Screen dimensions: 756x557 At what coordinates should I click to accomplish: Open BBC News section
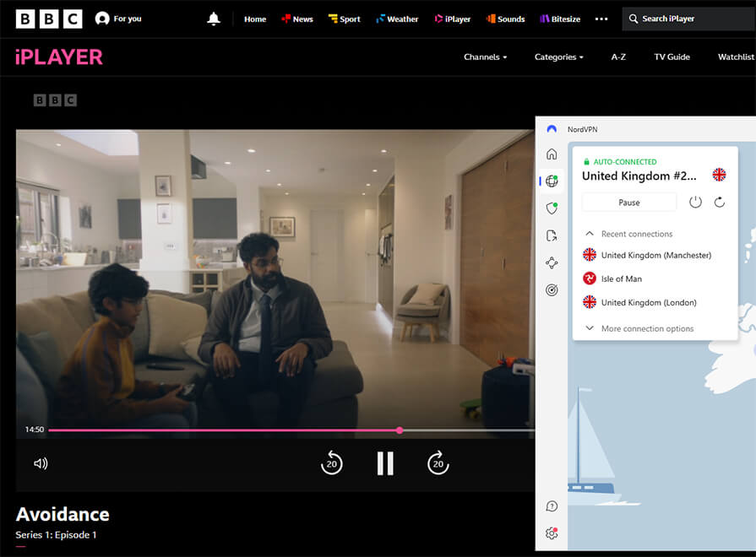click(297, 19)
